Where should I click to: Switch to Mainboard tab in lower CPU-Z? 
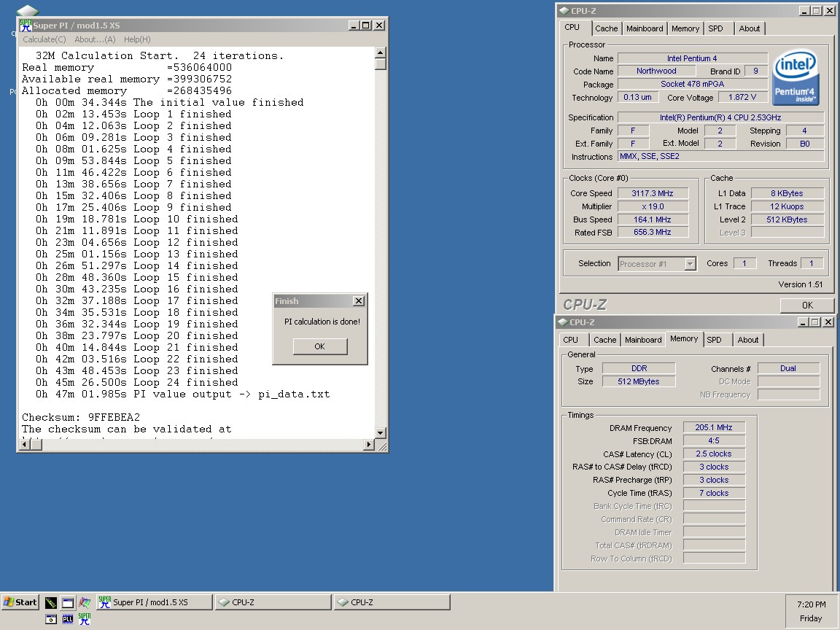point(643,340)
